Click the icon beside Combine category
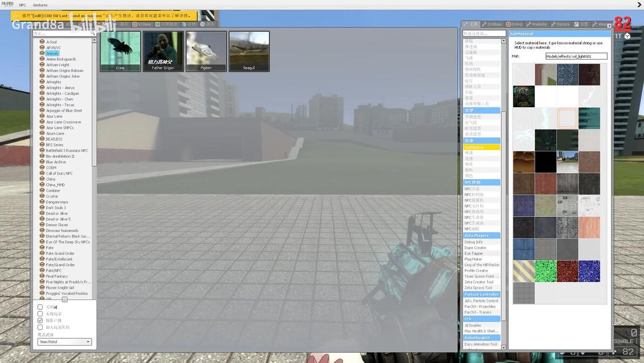 [x=42, y=190]
